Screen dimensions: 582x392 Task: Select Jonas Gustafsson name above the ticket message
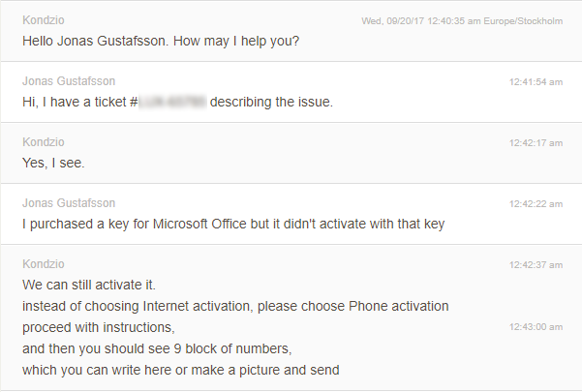tap(69, 81)
